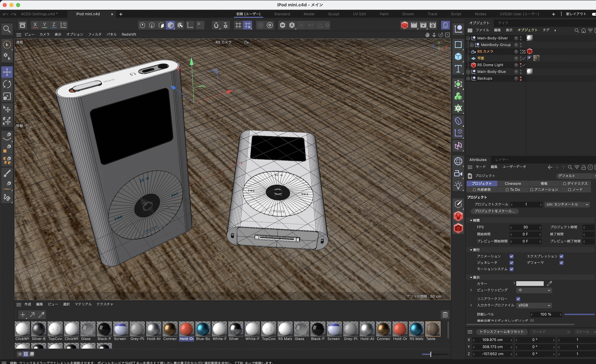596x364 pixels.
Task: Activate Snap settings with the magnet icon
Action: tap(216, 25)
